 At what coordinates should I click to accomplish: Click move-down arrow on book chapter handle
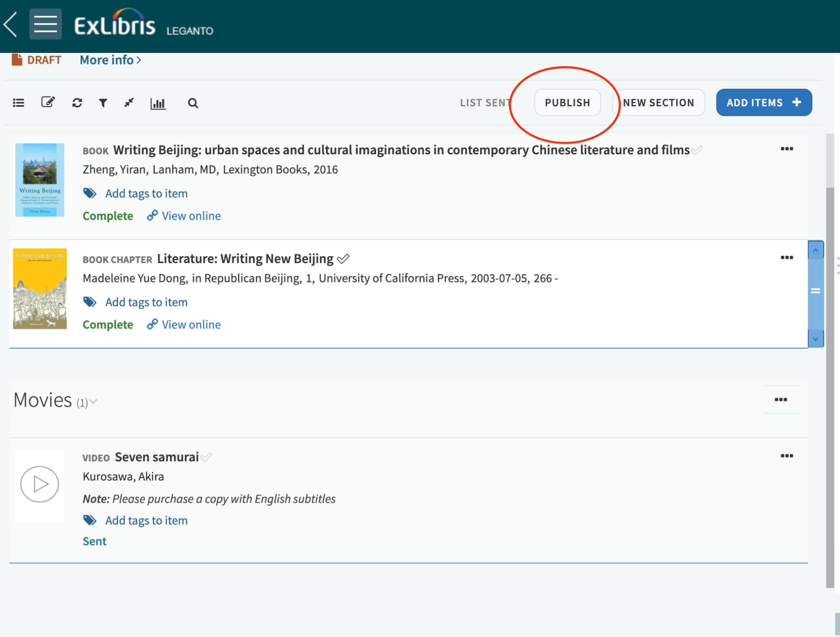pyautogui.click(x=815, y=339)
